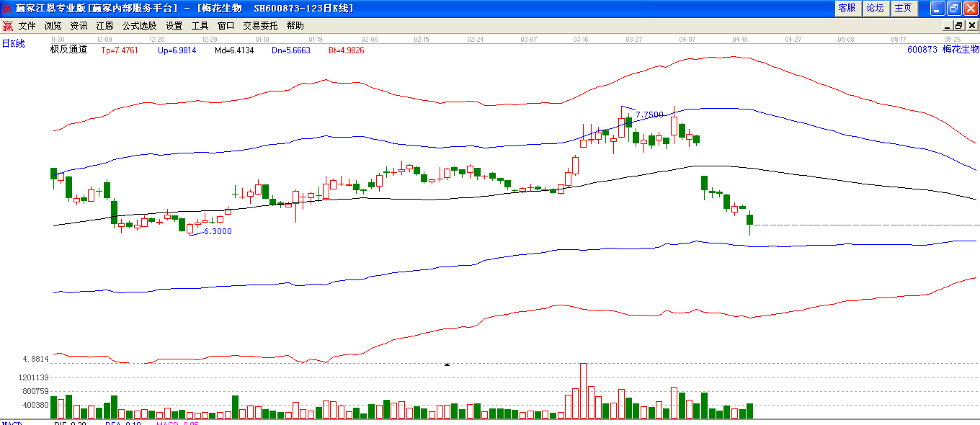Click the Up=6.9814 indicator value
This screenshot has width=980, height=425.
tap(177, 50)
